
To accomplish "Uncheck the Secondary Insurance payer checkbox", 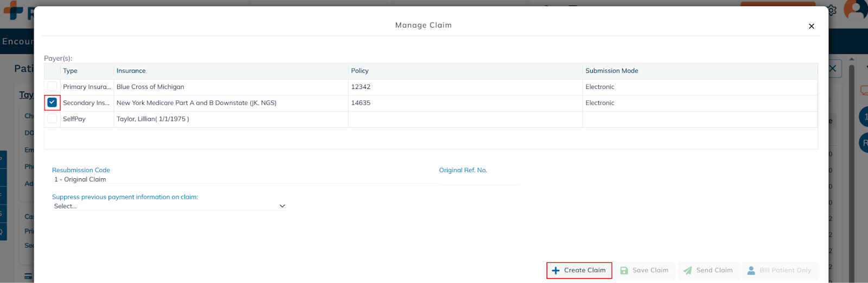I will click(52, 102).
